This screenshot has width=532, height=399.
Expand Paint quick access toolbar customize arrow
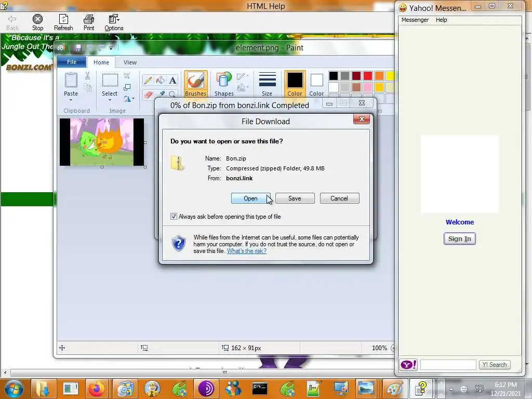111,48
